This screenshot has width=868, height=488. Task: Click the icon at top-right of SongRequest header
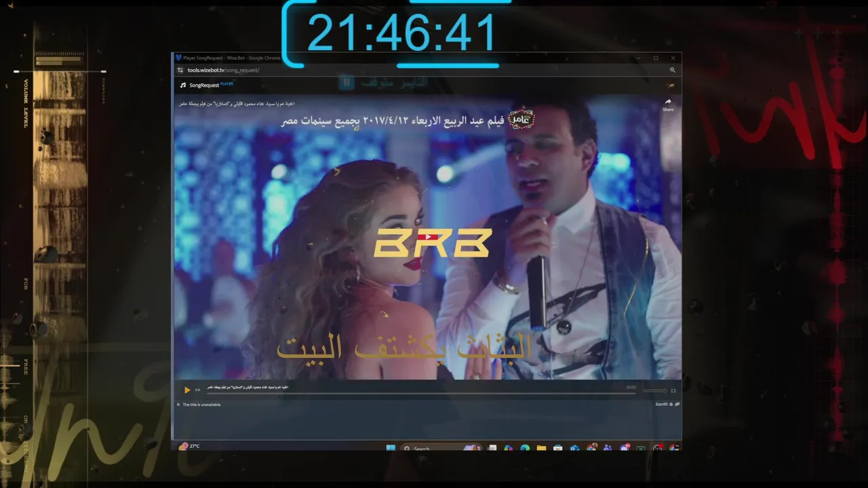[671, 85]
